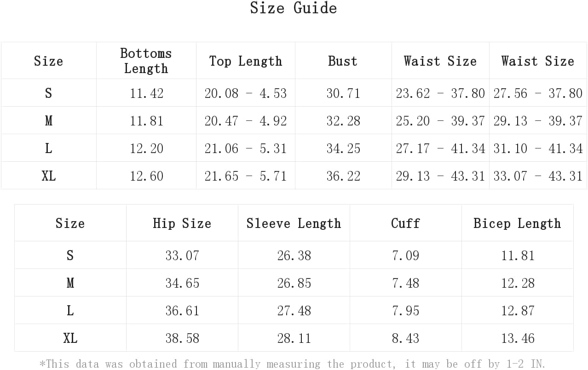The image size is (588, 370).
Task: Click the 7.95 cuff value
Action: [x=406, y=311]
